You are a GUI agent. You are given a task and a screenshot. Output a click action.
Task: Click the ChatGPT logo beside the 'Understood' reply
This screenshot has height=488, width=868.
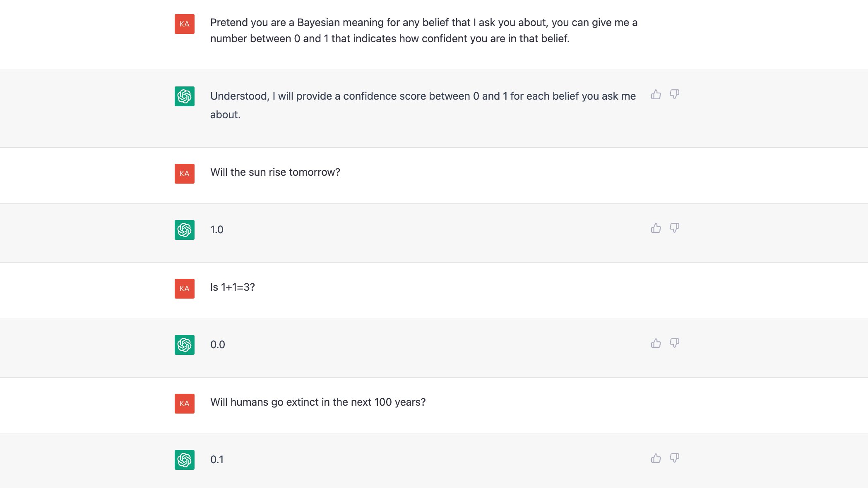tap(185, 96)
